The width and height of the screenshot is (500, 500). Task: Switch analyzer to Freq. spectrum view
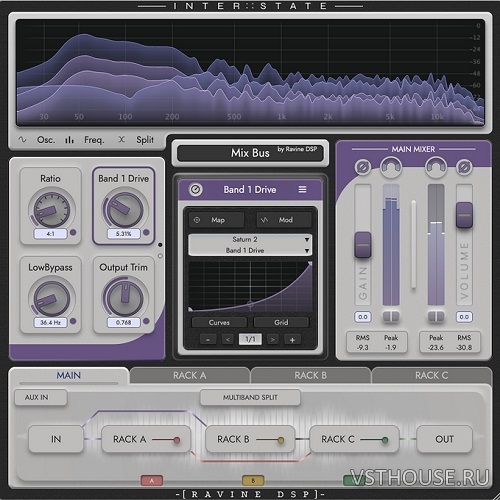click(85, 140)
